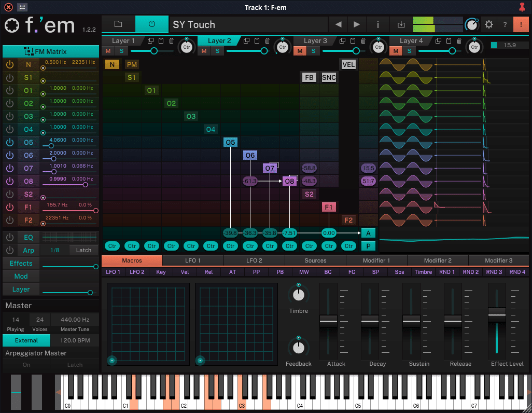Click the VEL matrix column button

pyautogui.click(x=348, y=64)
